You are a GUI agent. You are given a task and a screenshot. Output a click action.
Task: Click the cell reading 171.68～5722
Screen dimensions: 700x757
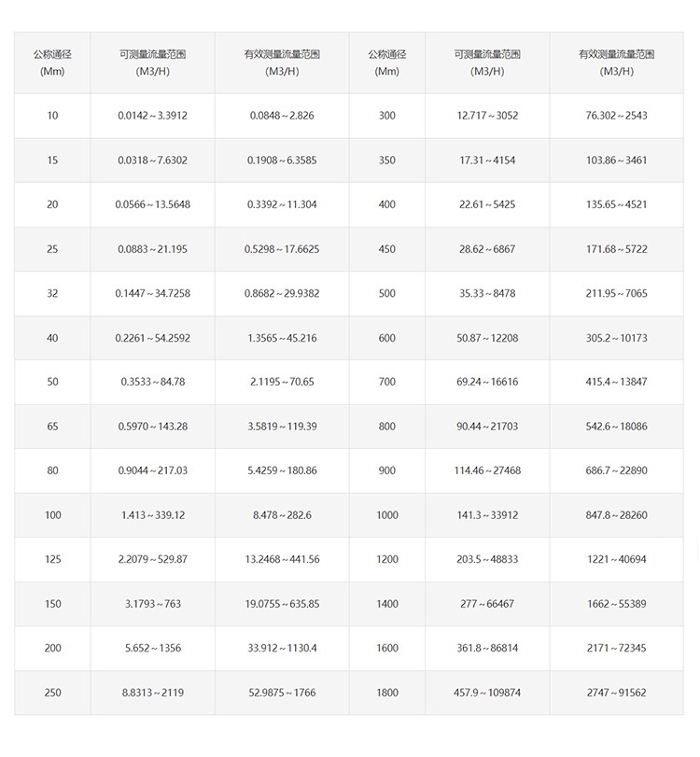(616, 249)
